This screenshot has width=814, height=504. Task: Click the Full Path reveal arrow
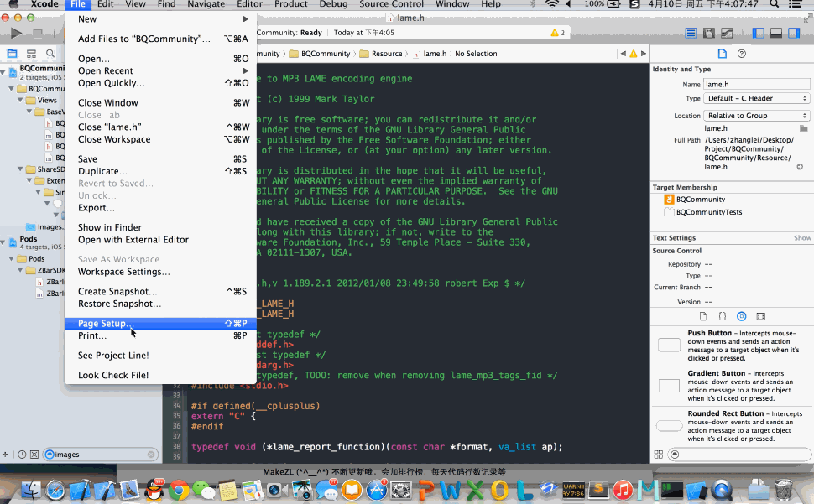click(x=800, y=166)
